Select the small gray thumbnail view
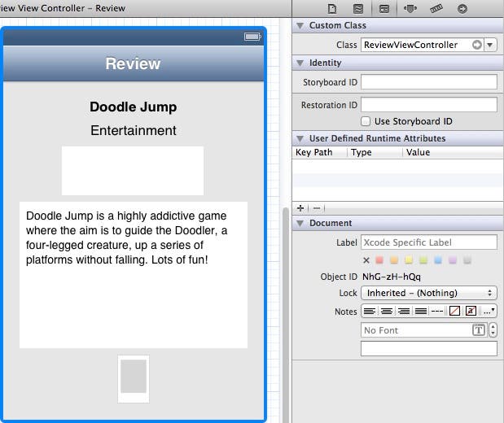Viewport: 504px width, 423px height. pyautogui.click(x=134, y=379)
